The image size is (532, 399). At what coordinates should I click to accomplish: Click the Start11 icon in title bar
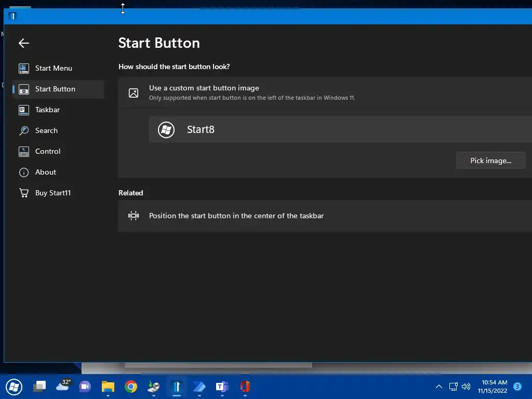(12, 16)
